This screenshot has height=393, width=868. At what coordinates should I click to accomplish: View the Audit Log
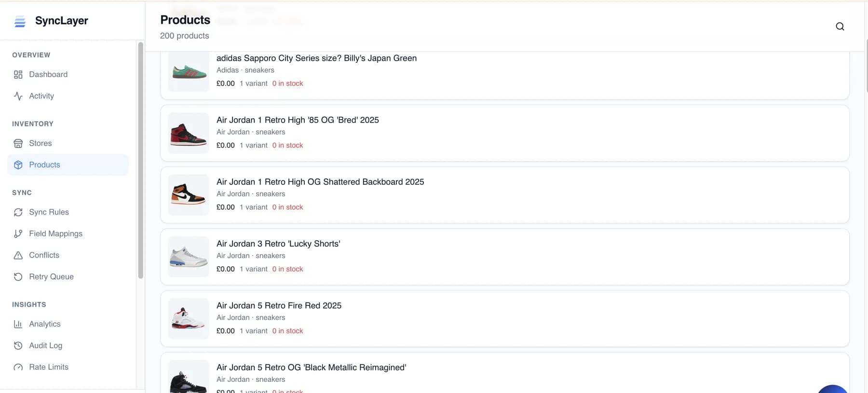(x=68, y=345)
